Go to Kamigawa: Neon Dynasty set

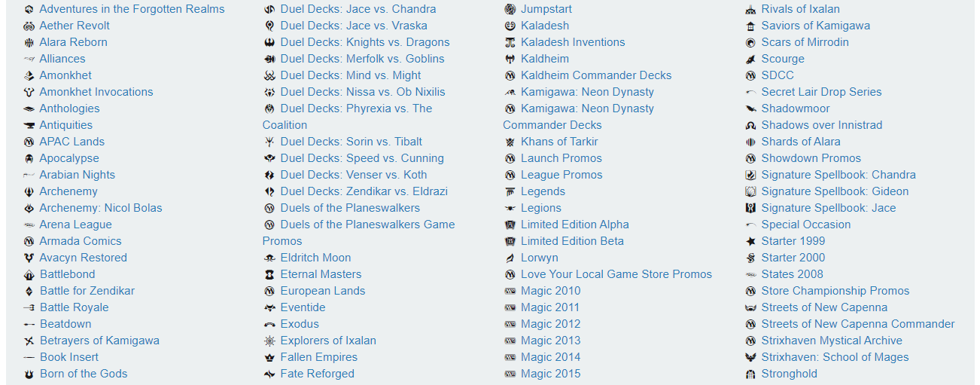pyautogui.click(x=587, y=92)
